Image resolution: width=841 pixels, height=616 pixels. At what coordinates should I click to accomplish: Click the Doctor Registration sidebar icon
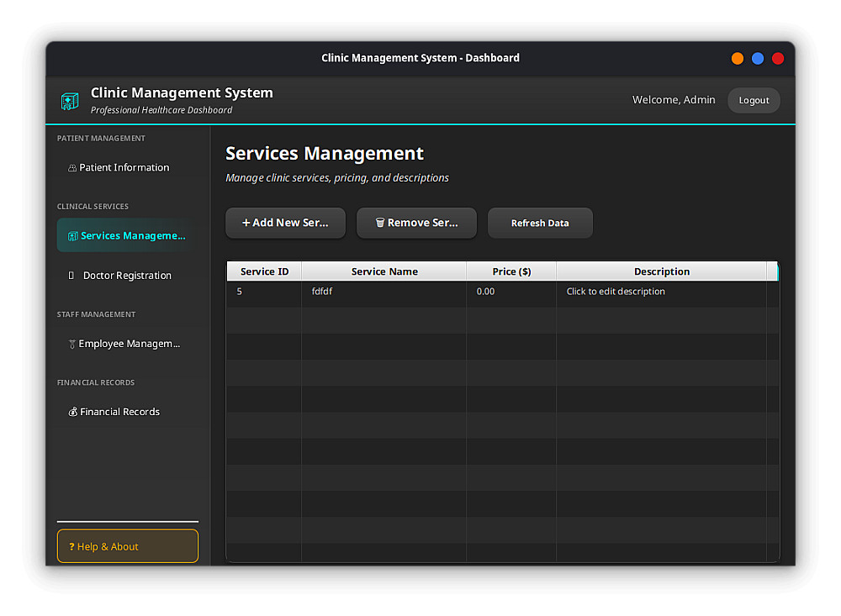point(71,276)
